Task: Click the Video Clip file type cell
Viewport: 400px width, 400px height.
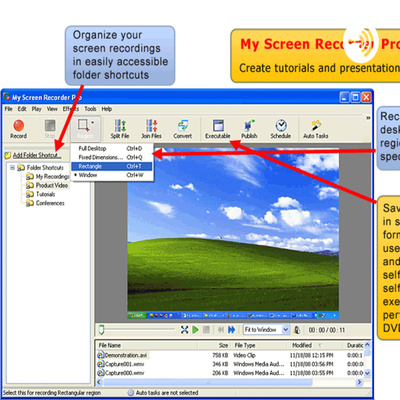Action: (244, 355)
